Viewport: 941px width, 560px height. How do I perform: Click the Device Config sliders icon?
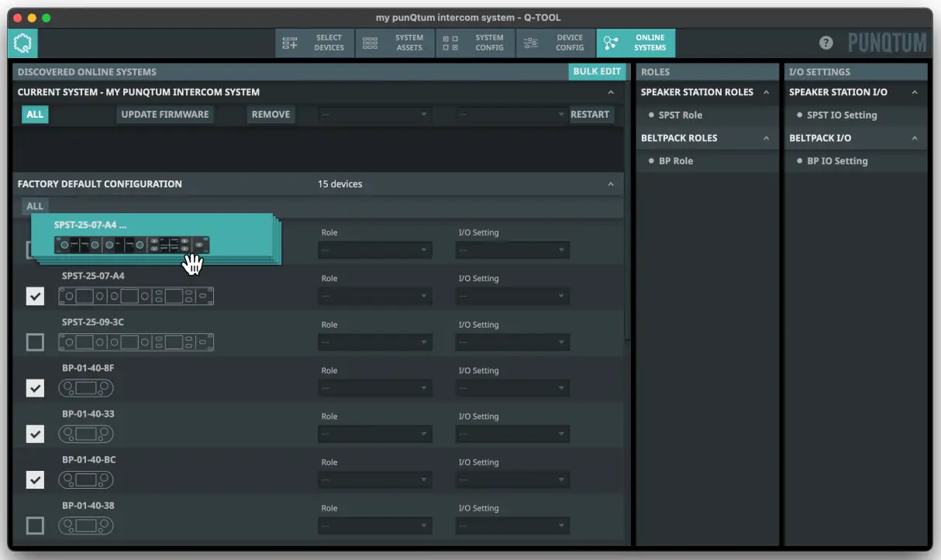coord(530,43)
